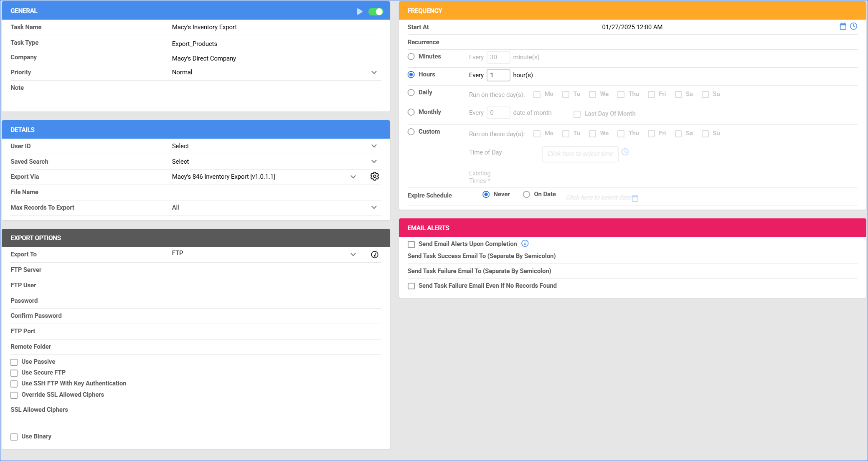
Task: Click the Task Success Email recipients field
Action: 707,256
